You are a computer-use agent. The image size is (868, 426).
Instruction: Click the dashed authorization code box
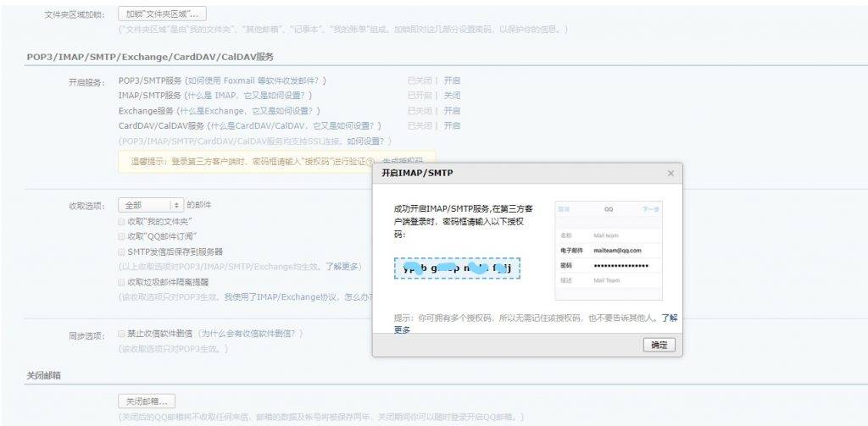point(456,268)
